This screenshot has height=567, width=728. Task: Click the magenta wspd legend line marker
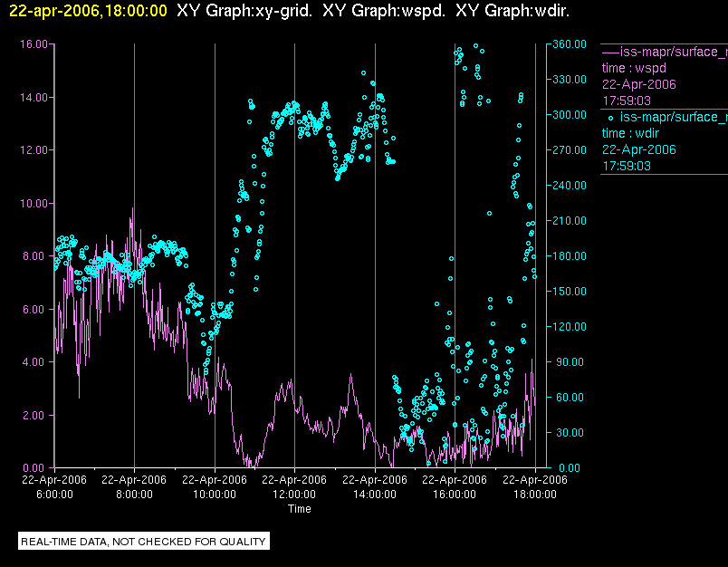tap(610, 53)
